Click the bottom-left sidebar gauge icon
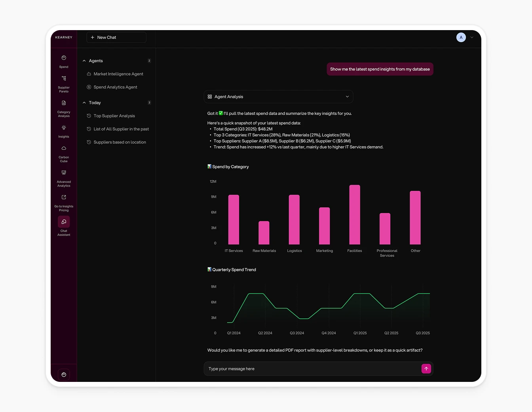Screen dimensions: 532x412 click(x=64, y=374)
